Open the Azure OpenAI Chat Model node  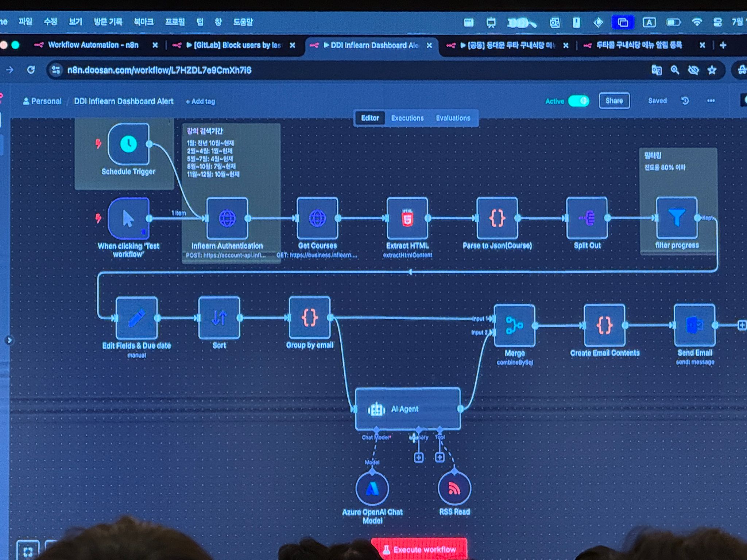click(x=372, y=489)
